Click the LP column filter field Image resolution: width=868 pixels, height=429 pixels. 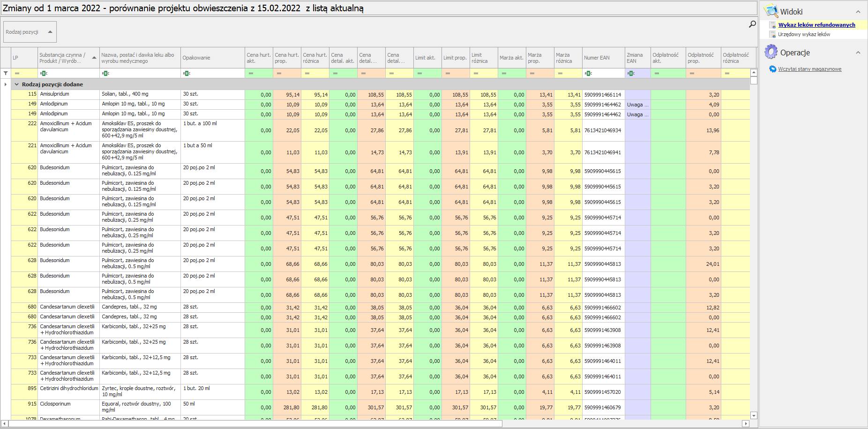pyautogui.click(x=24, y=73)
